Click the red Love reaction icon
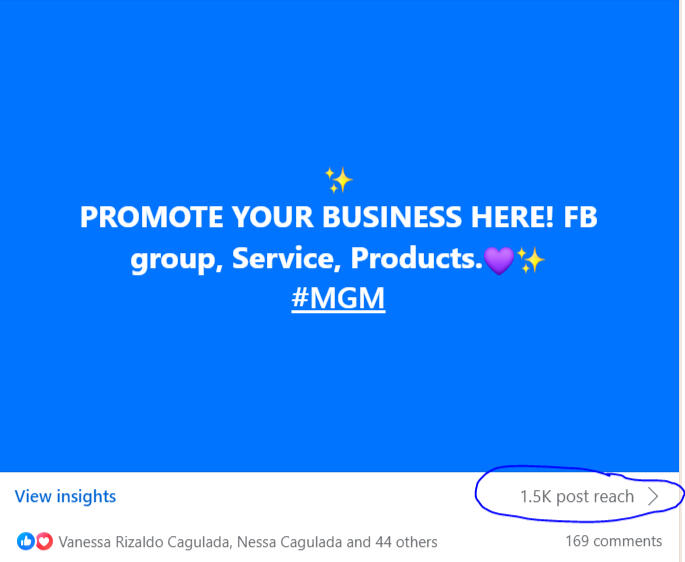The image size is (685, 562). (44, 541)
